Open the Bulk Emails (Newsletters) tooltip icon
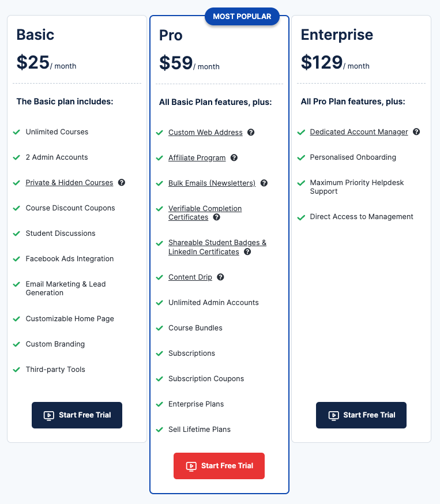The height and width of the screenshot is (504, 440). 264,183
